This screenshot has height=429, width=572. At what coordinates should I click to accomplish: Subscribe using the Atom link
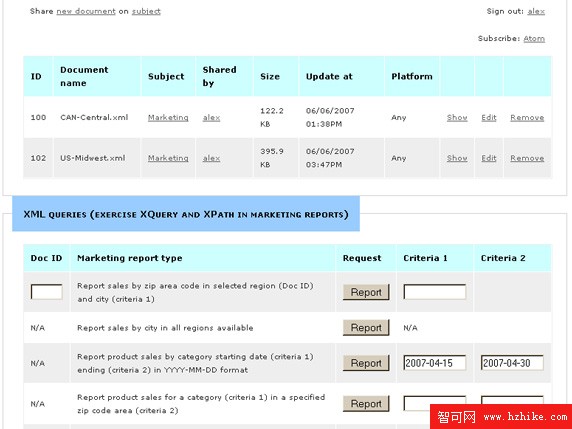coord(534,38)
